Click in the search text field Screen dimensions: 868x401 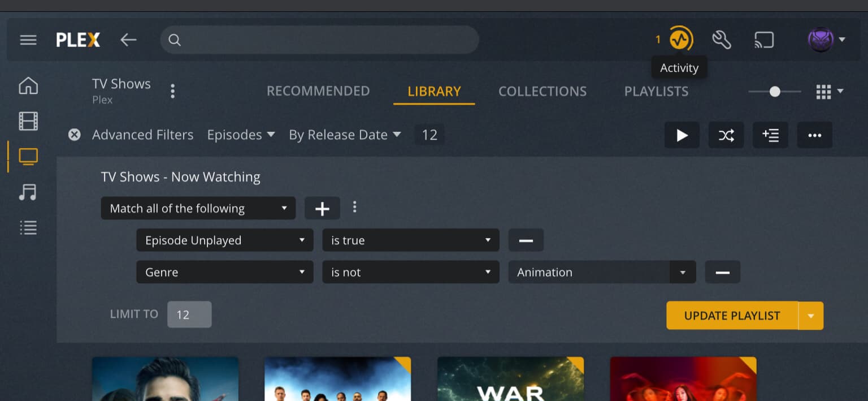pos(320,40)
